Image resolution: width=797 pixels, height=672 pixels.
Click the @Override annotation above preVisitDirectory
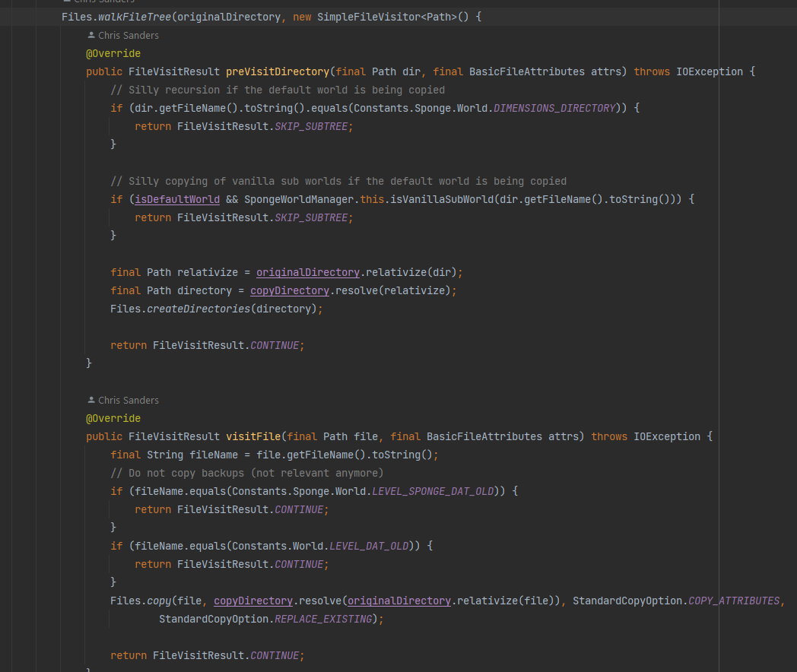point(113,53)
